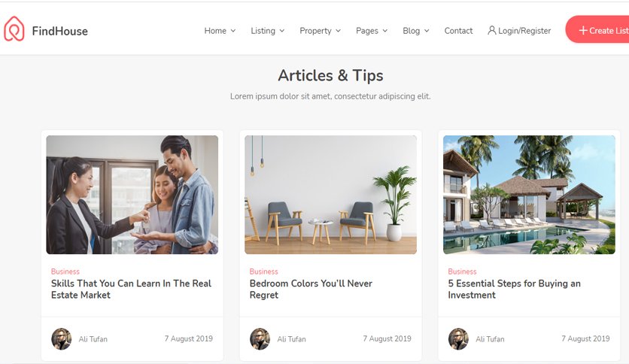
Task: Select the Blog menu item
Action: (x=411, y=31)
